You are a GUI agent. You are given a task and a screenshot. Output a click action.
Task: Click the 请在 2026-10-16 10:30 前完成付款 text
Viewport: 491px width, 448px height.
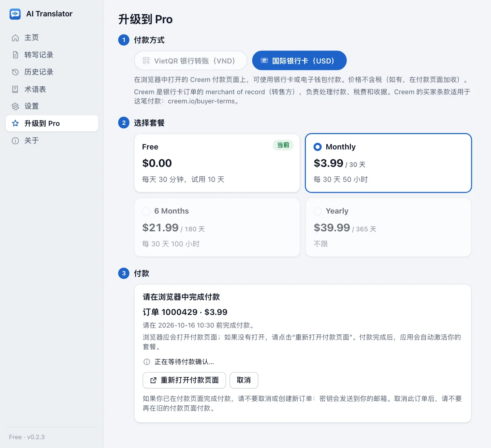198,325
